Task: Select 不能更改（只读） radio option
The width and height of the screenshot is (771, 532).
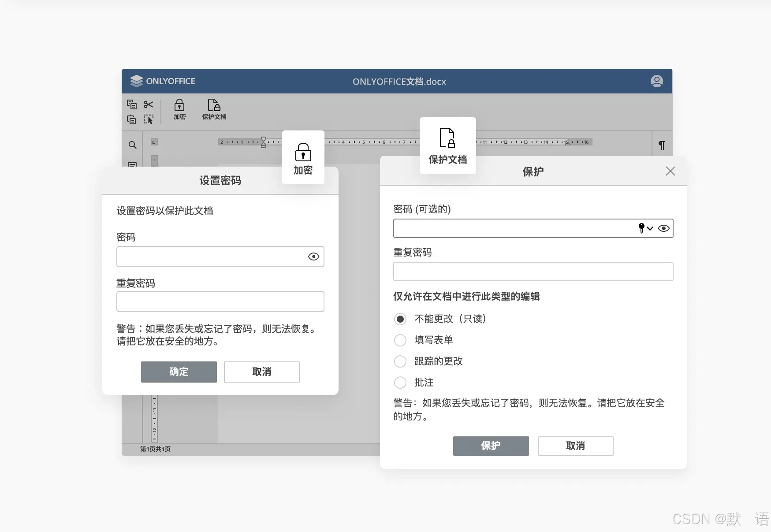Action: coord(400,319)
